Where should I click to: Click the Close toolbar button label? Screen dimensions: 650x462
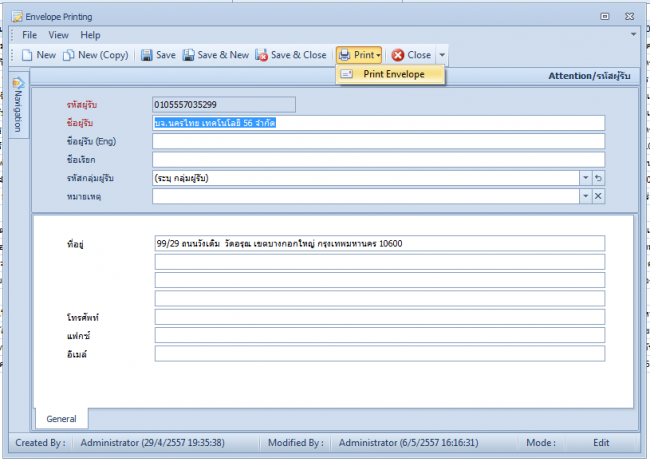[419, 55]
